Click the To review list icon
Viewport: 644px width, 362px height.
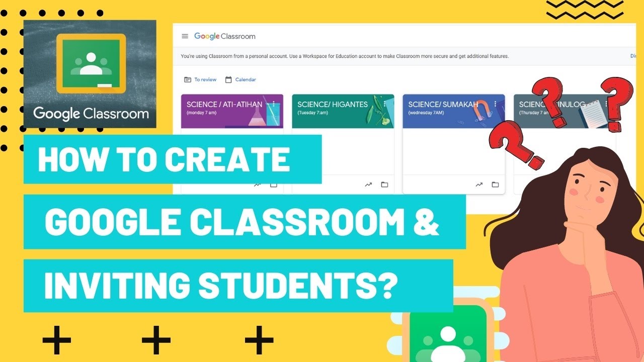click(188, 79)
